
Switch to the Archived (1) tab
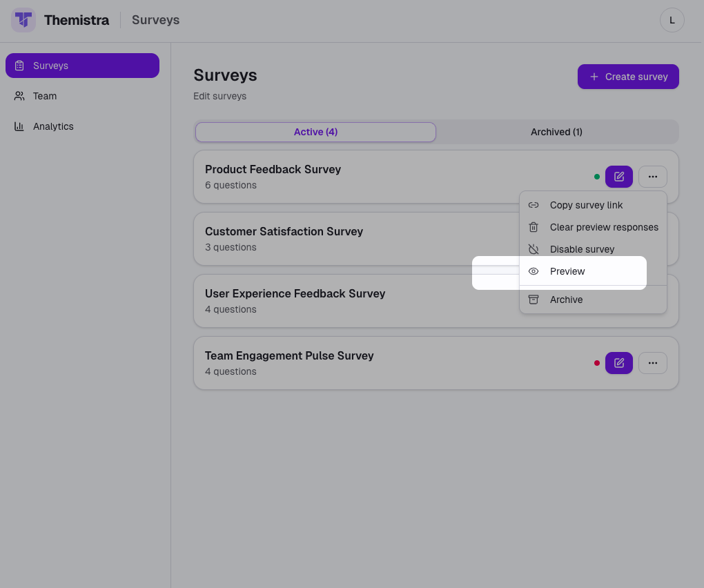(x=556, y=132)
